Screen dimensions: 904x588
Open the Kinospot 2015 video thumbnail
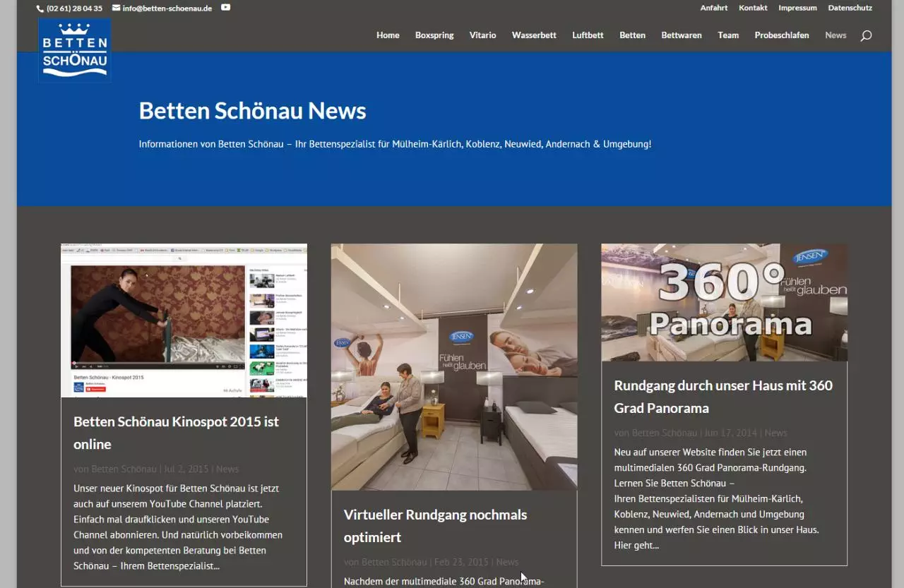tap(184, 320)
